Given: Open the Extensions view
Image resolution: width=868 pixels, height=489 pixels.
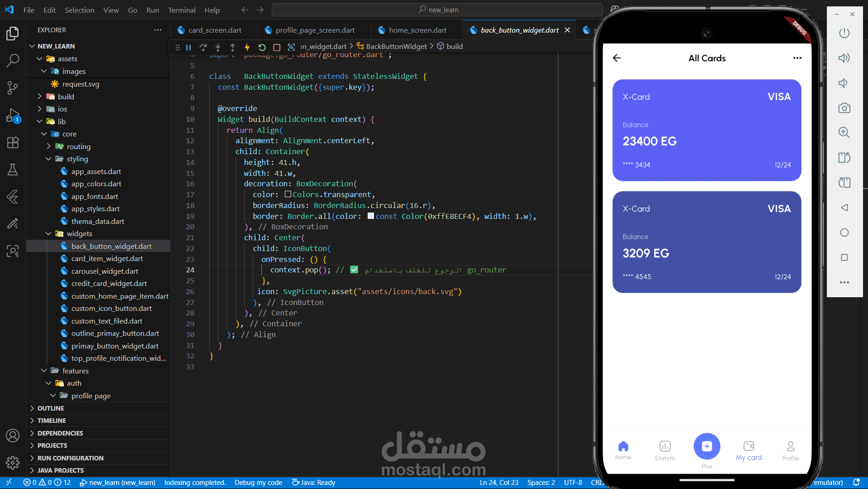Looking at the screenshot, I should pyautogui.click(x=13, y=142).
